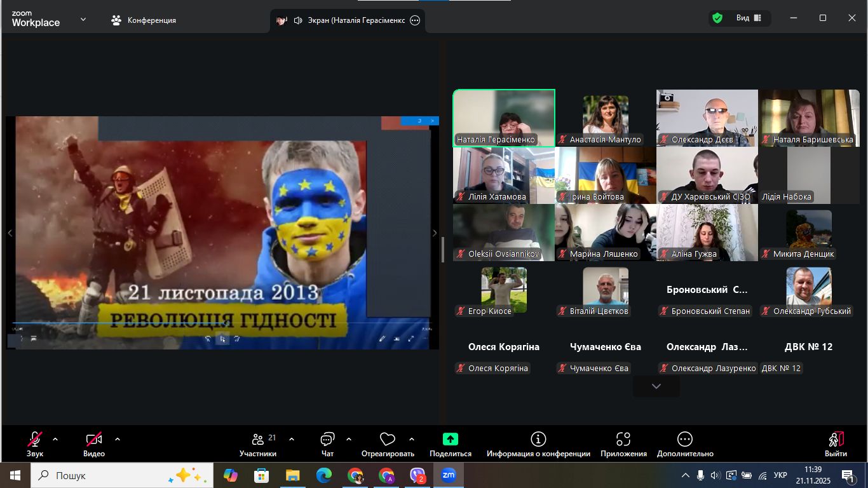Unmute microphone with Звук button
The image size is (868, 488).
[x=35, y=439]
